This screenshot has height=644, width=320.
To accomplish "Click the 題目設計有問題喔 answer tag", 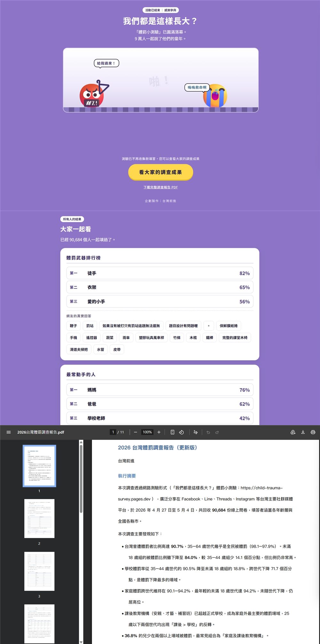I will (183, 326).
